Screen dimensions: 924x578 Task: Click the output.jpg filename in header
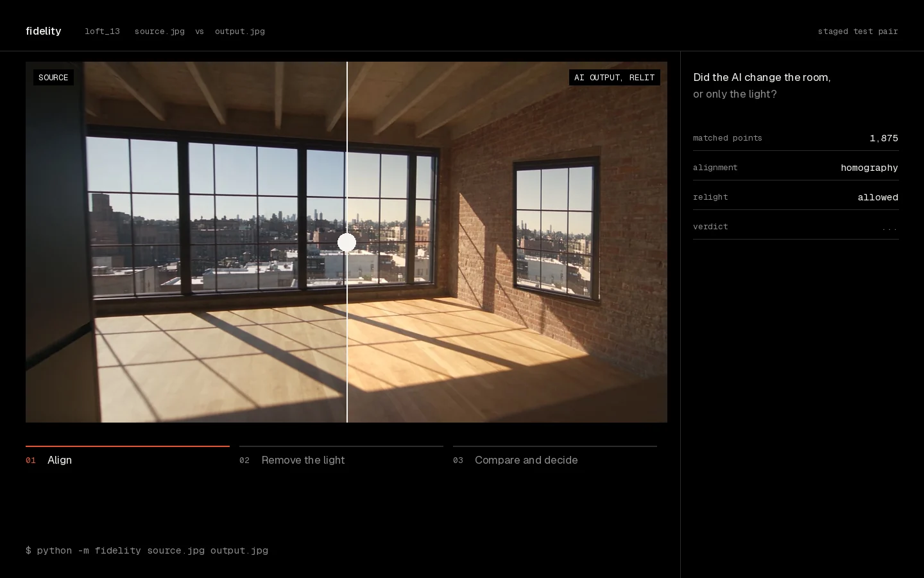(x=239, y=31)
